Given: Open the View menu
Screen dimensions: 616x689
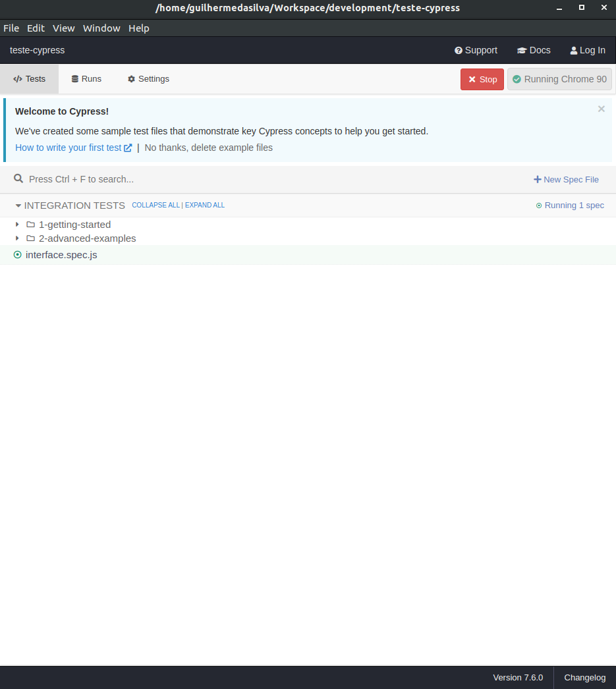Looking at the screenshot, I should tap(64, 28).
